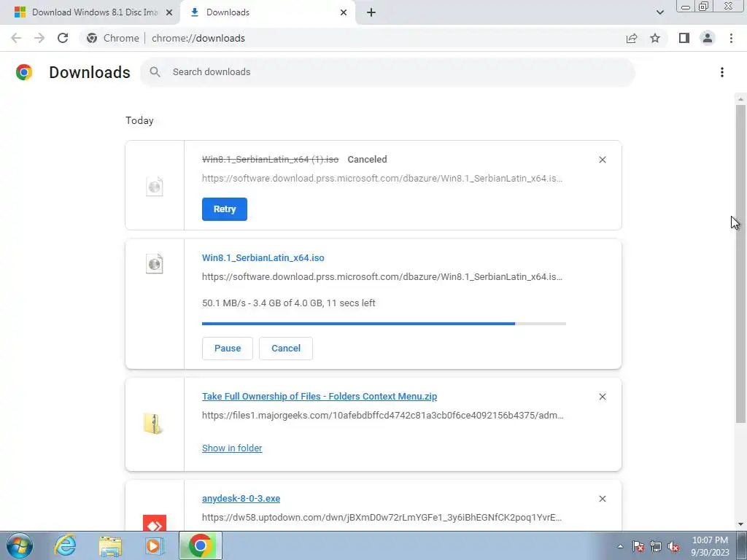Screen dimensions: 747x560
Task: Cancel the Win8.1 ISO download
Action: coord(286,348)
